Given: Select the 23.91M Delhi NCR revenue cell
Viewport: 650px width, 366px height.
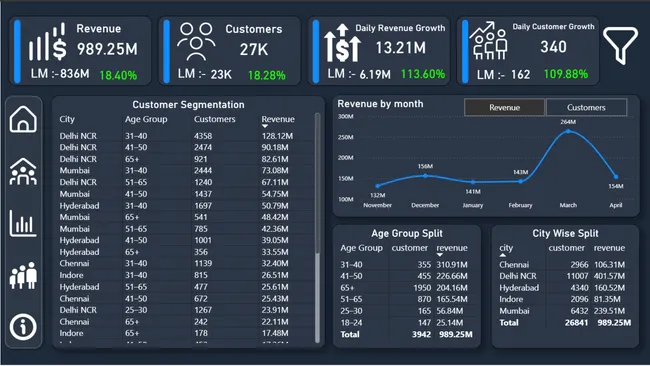Looking at the screenshot, I should click(x=275, y=310).
